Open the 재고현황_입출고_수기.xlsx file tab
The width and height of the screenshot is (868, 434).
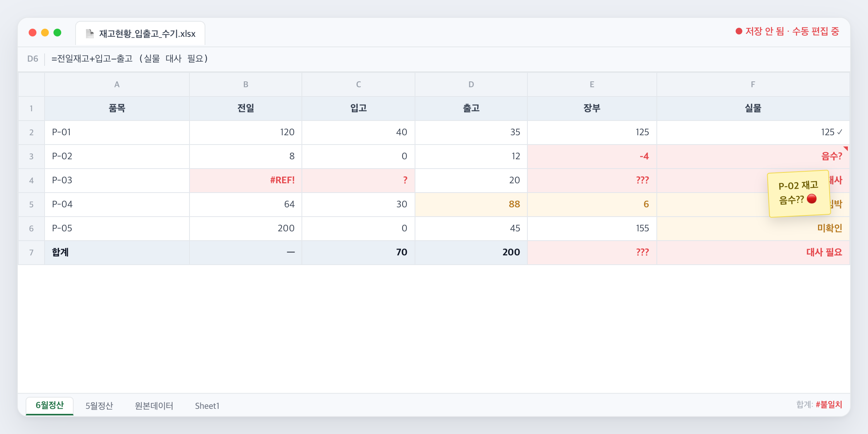click(x=140, y=34)
